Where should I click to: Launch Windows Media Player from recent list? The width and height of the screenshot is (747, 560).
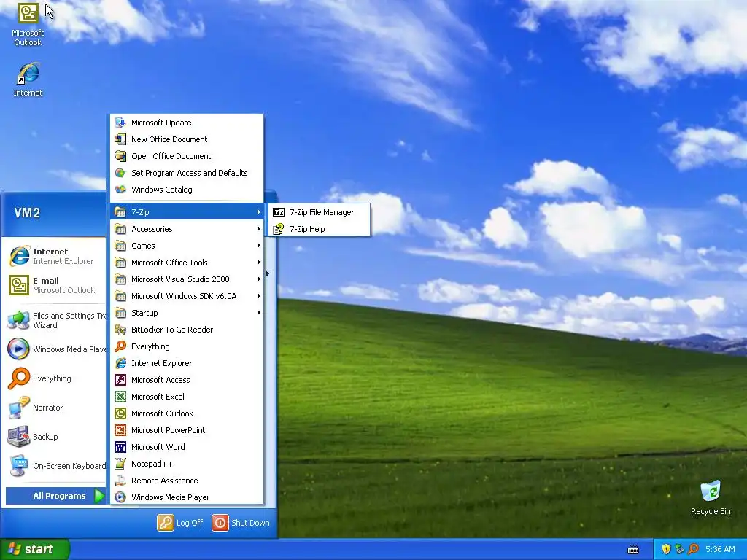[55, 349]
